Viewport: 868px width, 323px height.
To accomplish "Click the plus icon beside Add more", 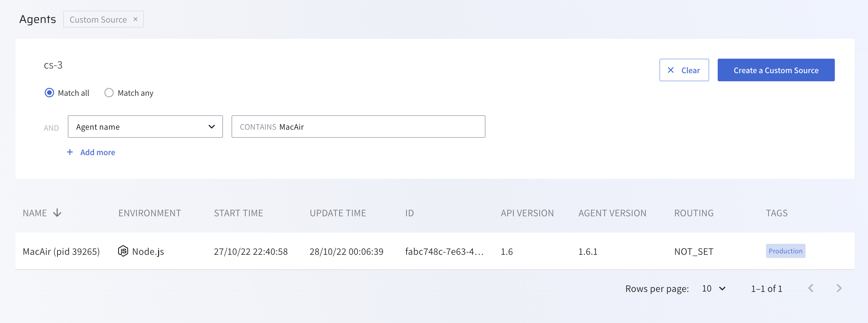I will pos(70,152).
